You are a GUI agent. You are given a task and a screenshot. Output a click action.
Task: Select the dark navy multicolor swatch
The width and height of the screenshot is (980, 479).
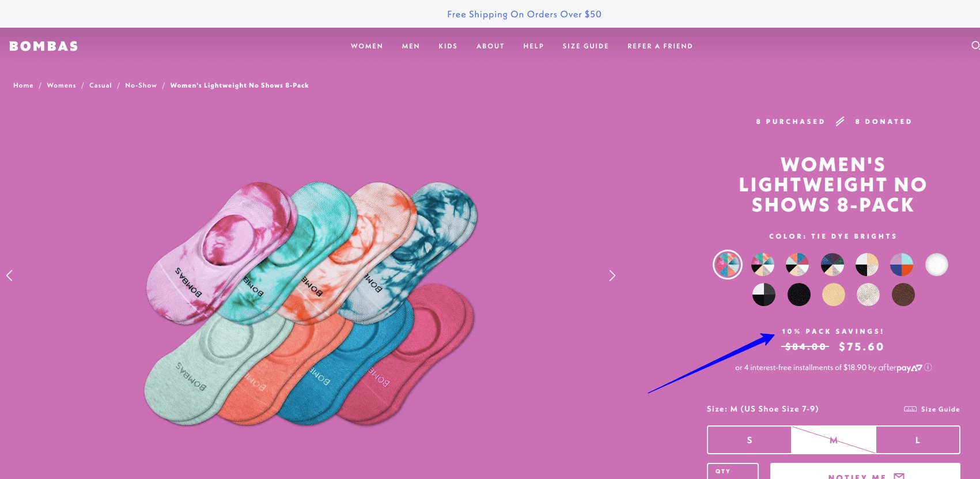pyautogui.click(x=833, y=265)
